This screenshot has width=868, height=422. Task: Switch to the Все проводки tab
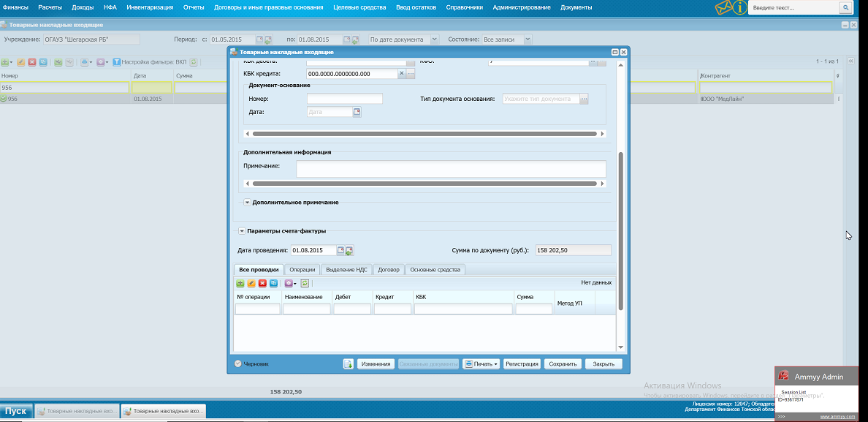pos(259,270)
